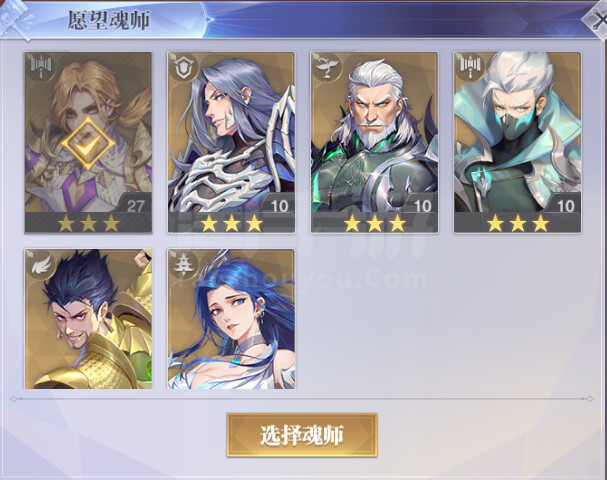Select the blue-haired woman hero card
The height and width of the screenshot is (480, 607).
click(x=231, y=319)
